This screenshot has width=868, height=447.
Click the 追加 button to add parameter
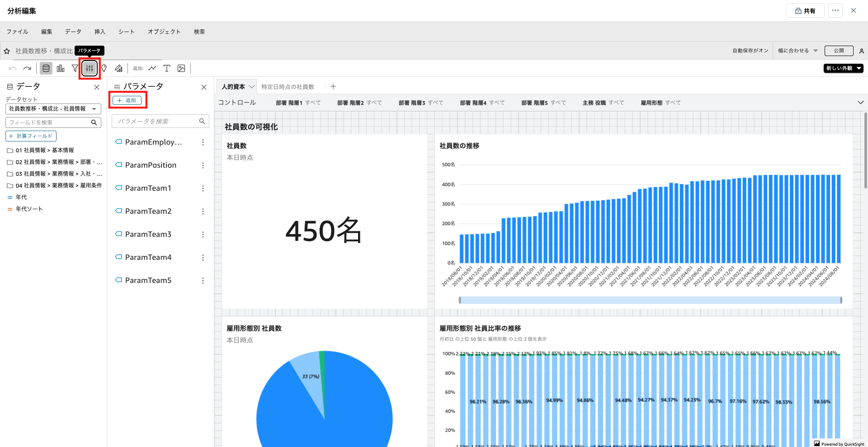coord(127,100)
